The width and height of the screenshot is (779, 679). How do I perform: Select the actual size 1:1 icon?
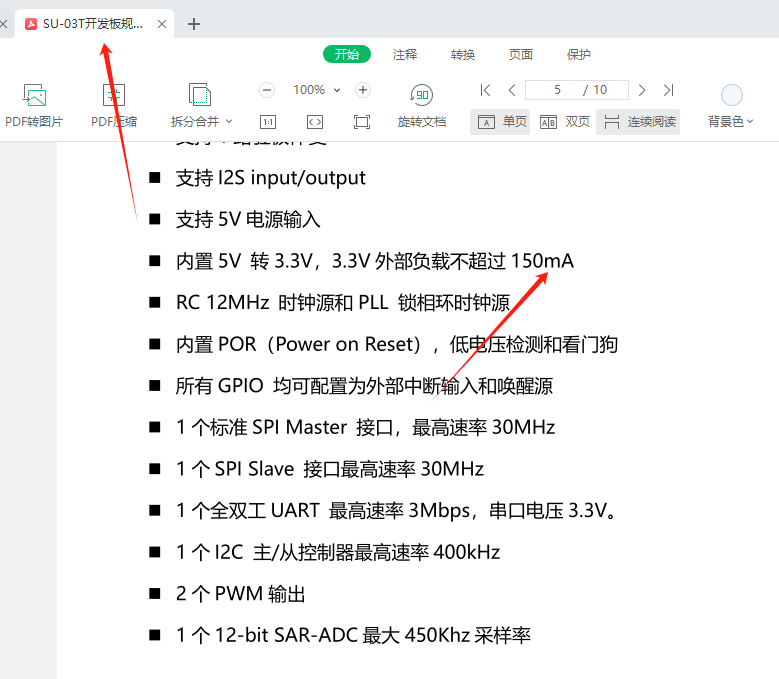tap(268, 122)
